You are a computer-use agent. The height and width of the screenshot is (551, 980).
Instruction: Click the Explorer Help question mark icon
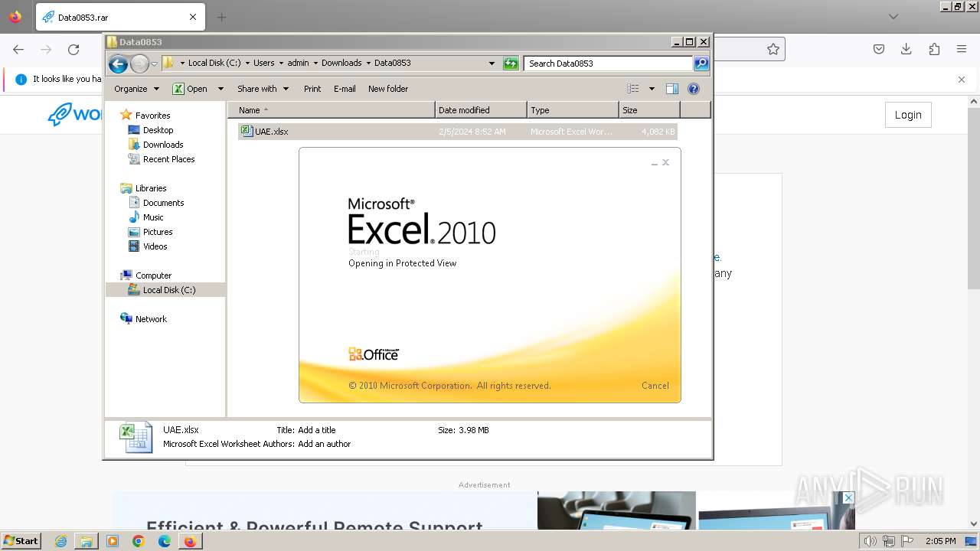tap(694, 89)
